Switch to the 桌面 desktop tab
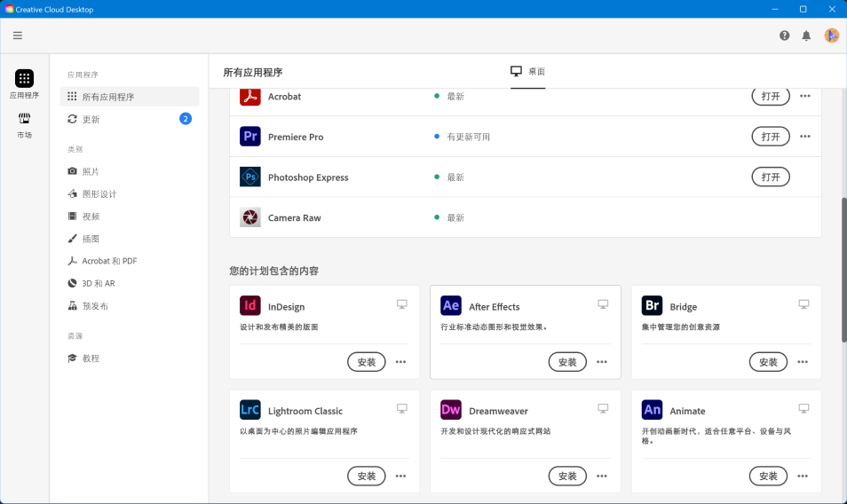 point(528,72)
